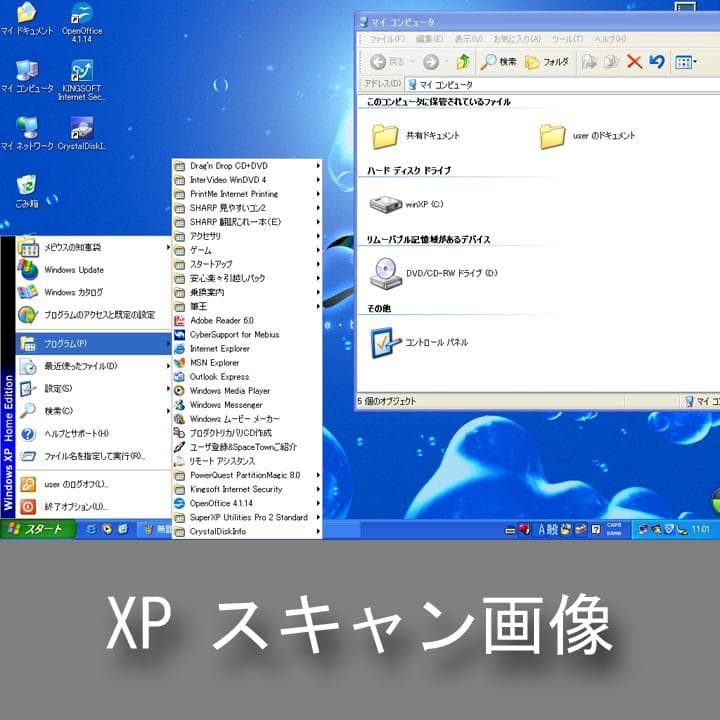
Task: Open プロダクトリカバリCD作成
Action: [x=247, y=433]
